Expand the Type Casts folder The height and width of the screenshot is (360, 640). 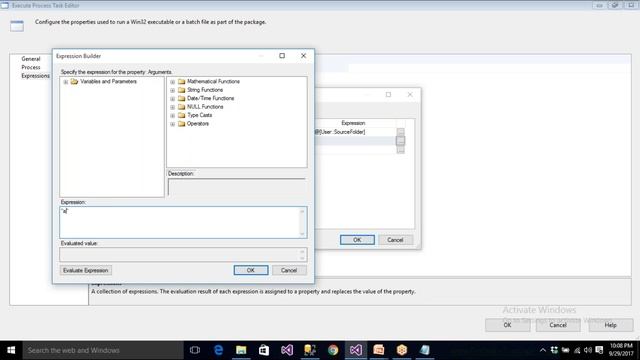[173, 116]
